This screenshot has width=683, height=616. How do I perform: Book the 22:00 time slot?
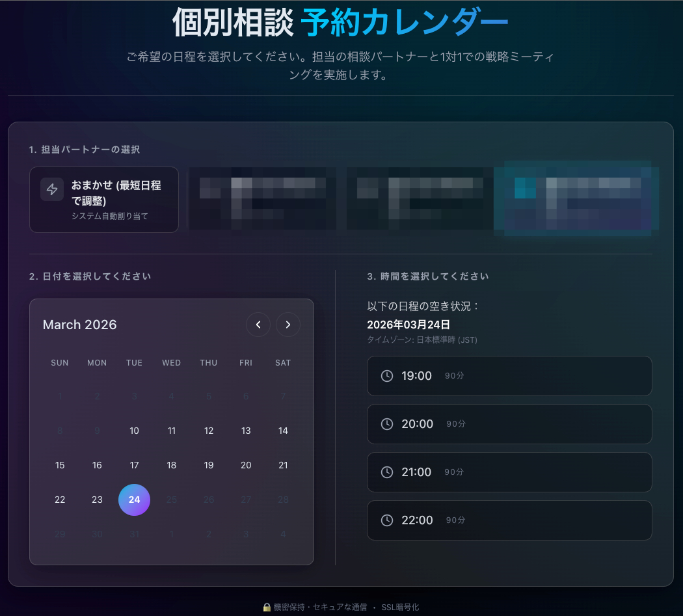point(509,520)
